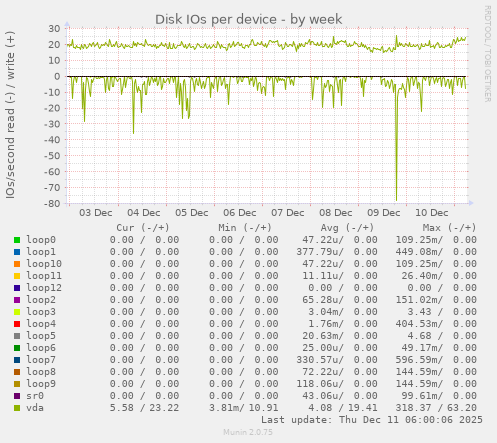The width and height of the screenshot is (497, 443).
Task: Click the loop12 dark blue legend swatch
Action: click(17, 288)
